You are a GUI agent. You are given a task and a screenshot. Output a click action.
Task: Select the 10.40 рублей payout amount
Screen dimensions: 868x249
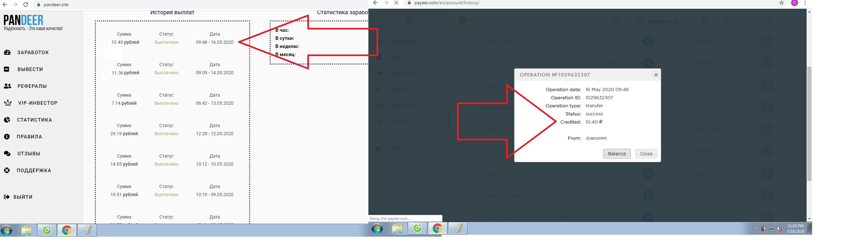(x=125, y=42)
